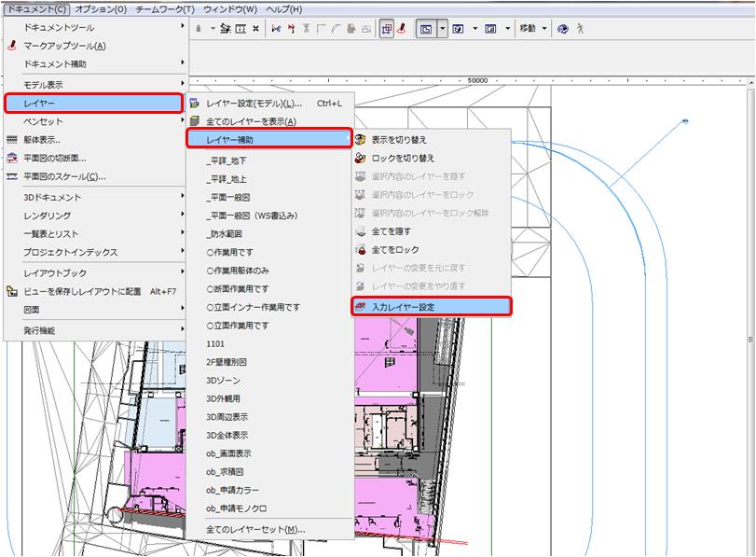Click the 全てのレイヤーを表示 icon
The width and height of the screenshot is (756, 557).
[x=195, y=122]
